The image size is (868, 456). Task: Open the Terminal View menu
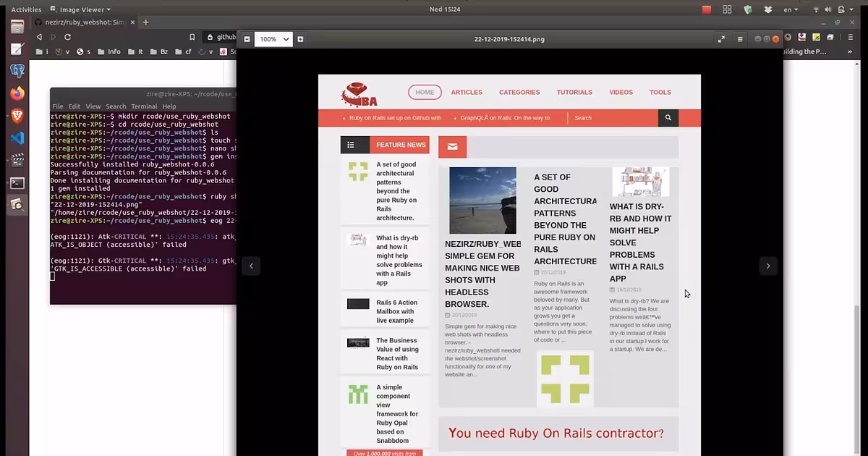(93, 106)
